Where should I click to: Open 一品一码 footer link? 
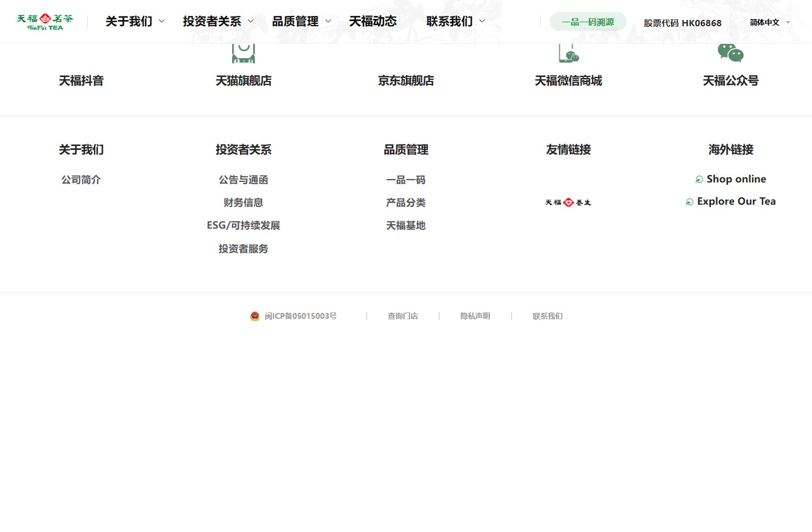pos(406,180)
